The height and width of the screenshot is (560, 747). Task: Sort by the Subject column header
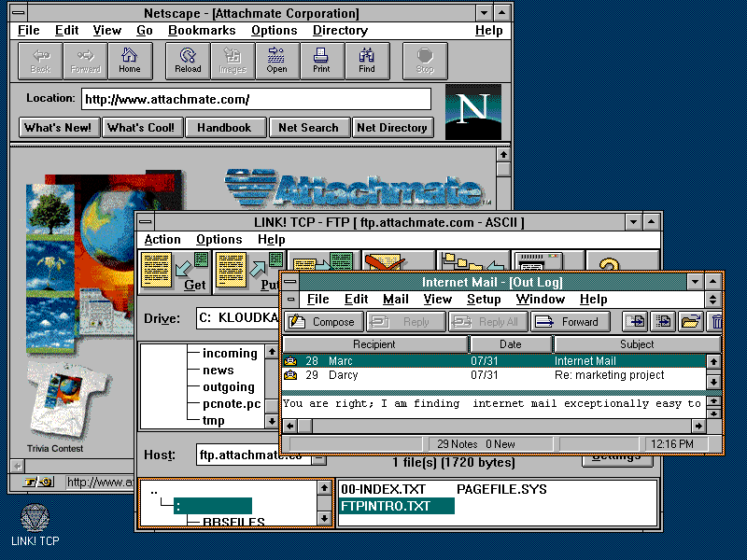(x=637, y=343)
